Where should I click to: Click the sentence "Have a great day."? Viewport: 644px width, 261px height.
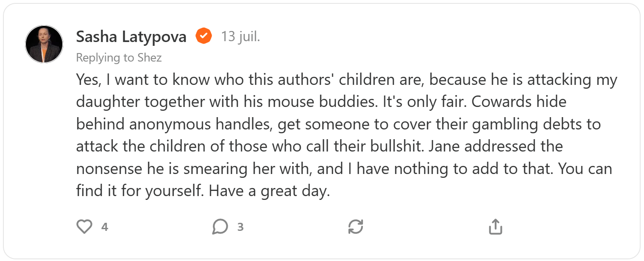(269, 191)
